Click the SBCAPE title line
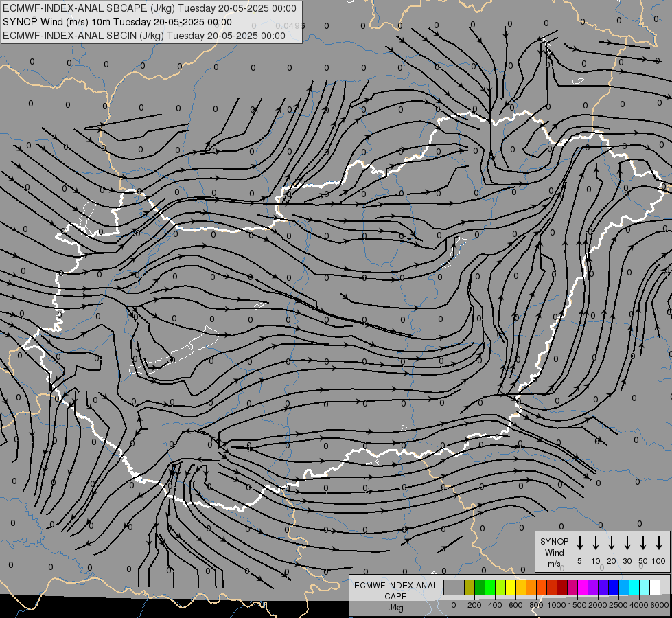The width and height of the screenshot is (672, 618). coord(149,8)
